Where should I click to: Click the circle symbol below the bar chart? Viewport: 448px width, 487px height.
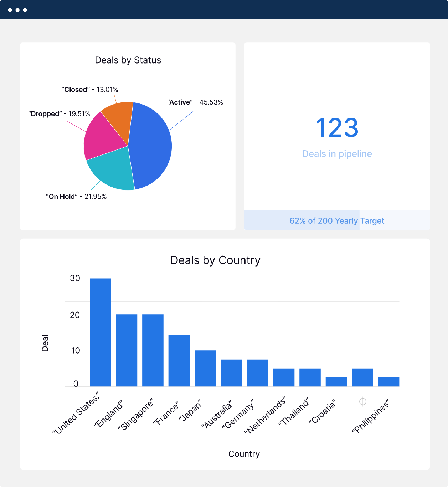pos(362,402)
